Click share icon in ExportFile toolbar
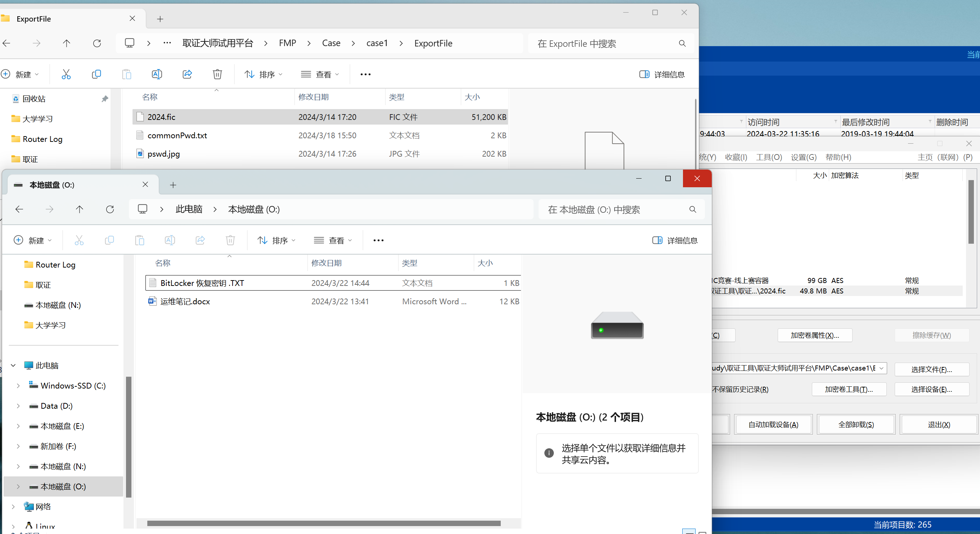980x534 pixels. pyautogui.click(x=187, y=74)
